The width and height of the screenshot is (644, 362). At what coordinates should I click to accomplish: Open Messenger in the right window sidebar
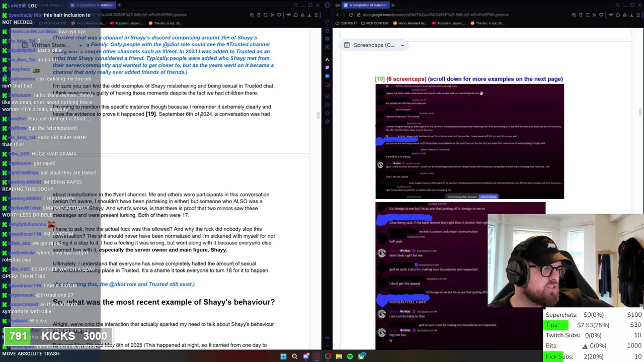(x=327, y=76)
